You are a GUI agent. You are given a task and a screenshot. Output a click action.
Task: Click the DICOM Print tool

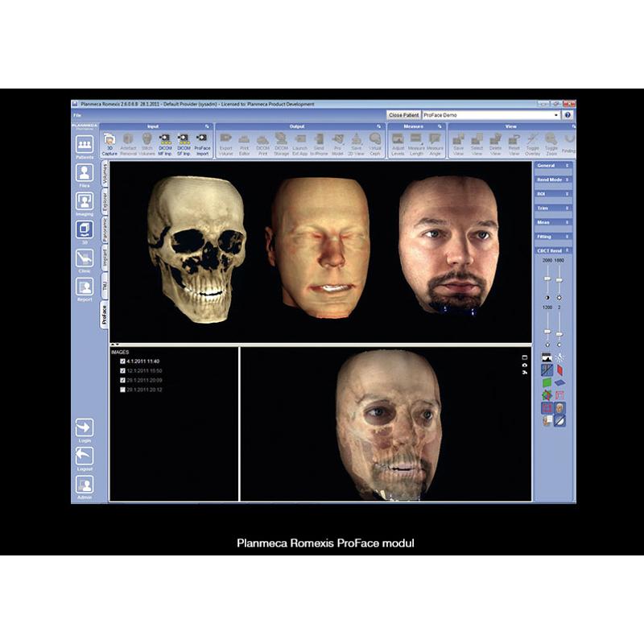(x=263, y=144)
